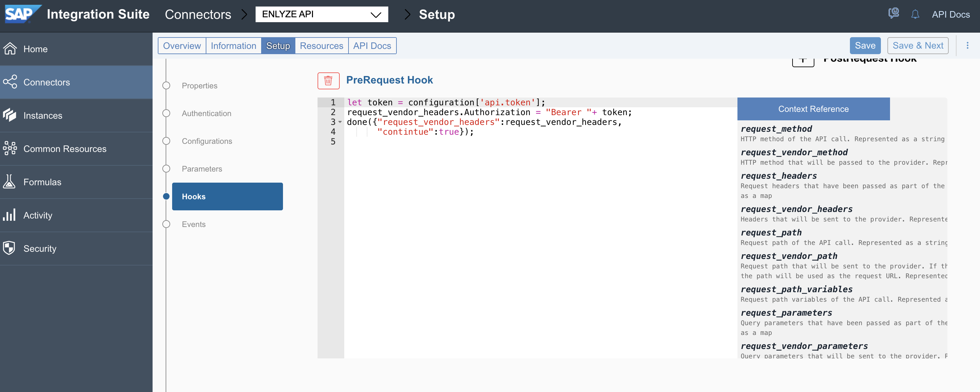Click the Connectors breadcrumb link
Viewport: 980px width, 392px height.
click(198, 14)
